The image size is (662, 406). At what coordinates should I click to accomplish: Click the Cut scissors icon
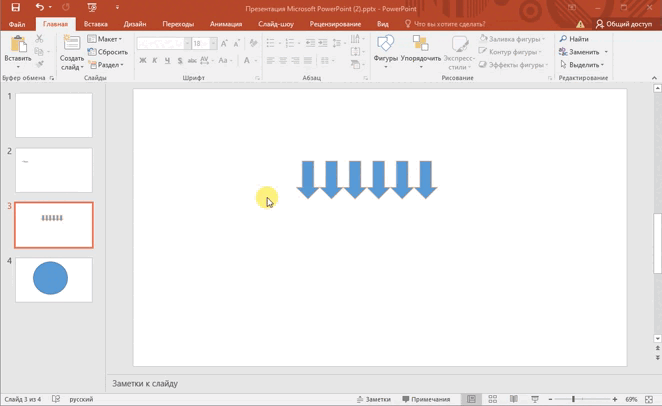tap(39, 39)
